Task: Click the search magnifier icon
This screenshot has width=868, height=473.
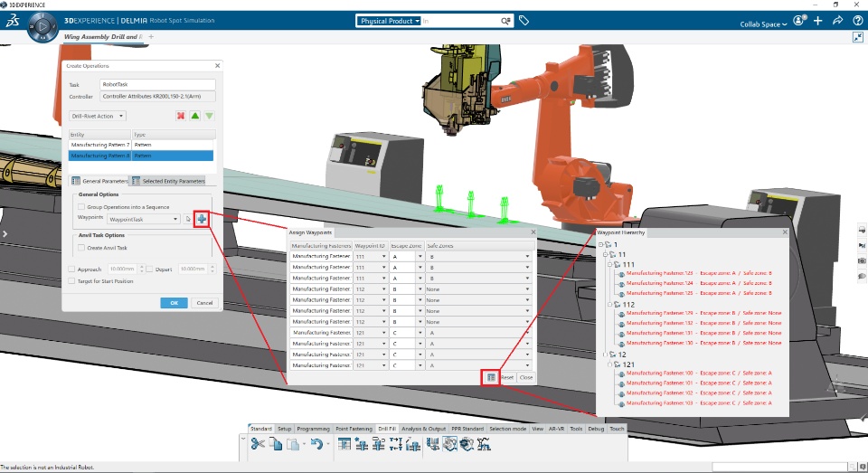Action: pyautogui.click(x=505, y=21)
